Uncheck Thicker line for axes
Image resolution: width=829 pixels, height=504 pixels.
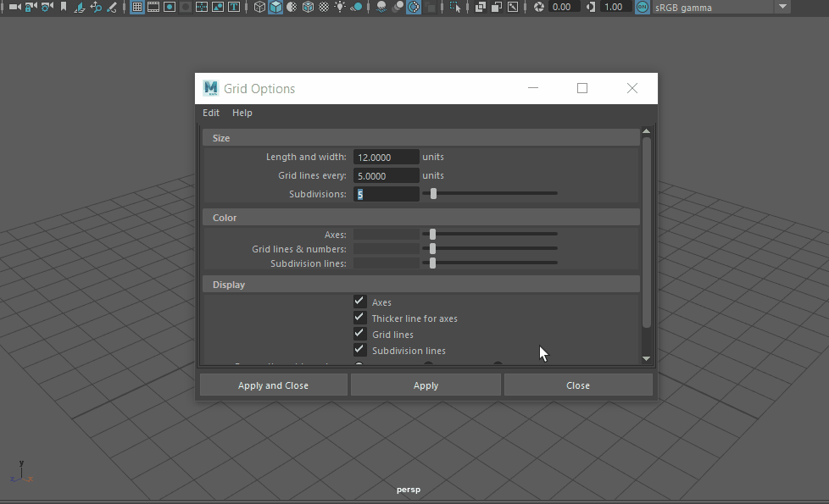click(x=359, y=318)
